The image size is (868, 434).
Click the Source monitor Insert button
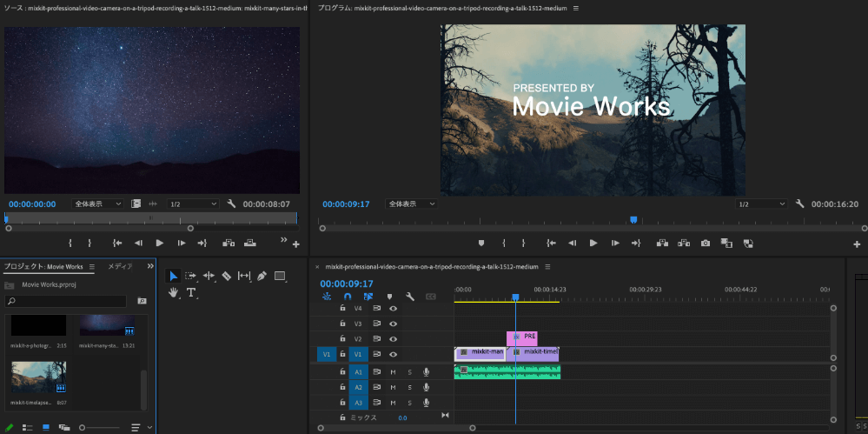tap(229, 243)
